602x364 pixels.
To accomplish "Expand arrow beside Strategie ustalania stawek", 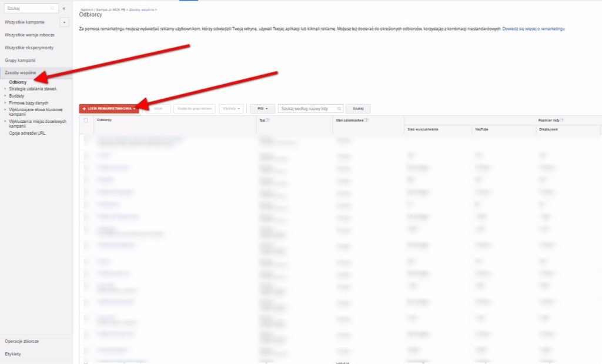I will click(x=5, y=89).
